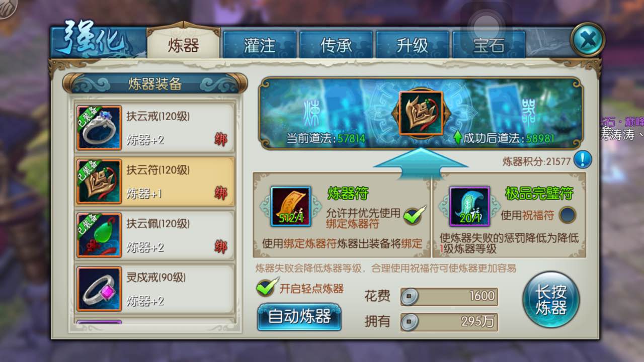Tap the 炼器符 item icon
644x362 pixels.
coord(291,207)
